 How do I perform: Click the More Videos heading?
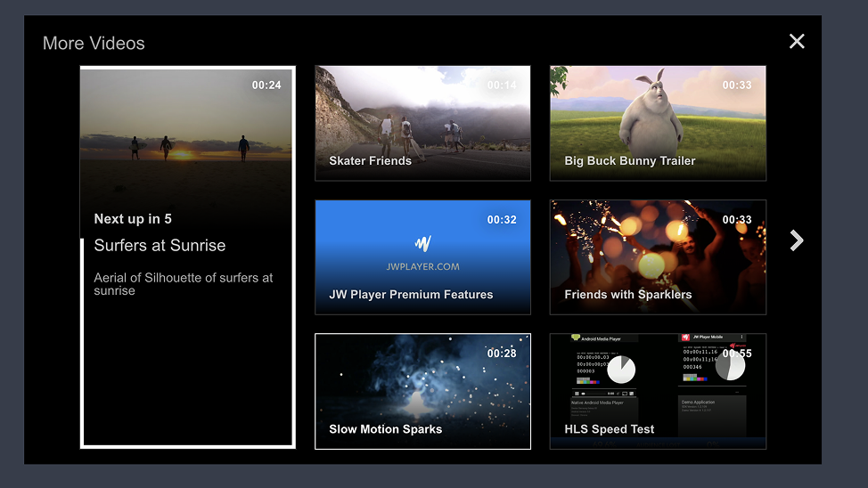94,43
